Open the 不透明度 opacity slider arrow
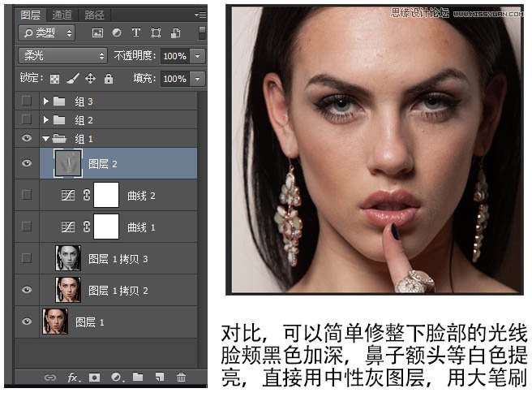Viewport: 532px width, 397px height. (199, 56)
